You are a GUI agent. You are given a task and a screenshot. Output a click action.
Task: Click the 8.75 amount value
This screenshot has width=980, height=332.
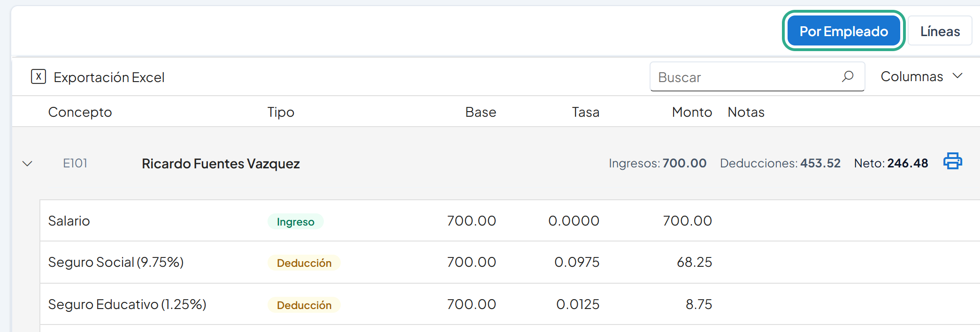pyautogui.click(x=699, y=304)
